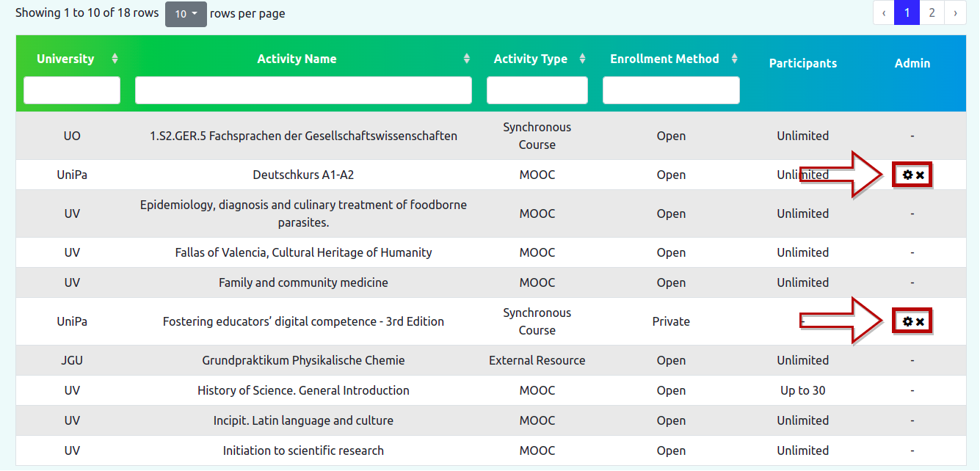Image resolution: width=980 pixels, height=471 pixels.
Task: Select Family and community medicine activity
Action: click(x=303, y=282)
